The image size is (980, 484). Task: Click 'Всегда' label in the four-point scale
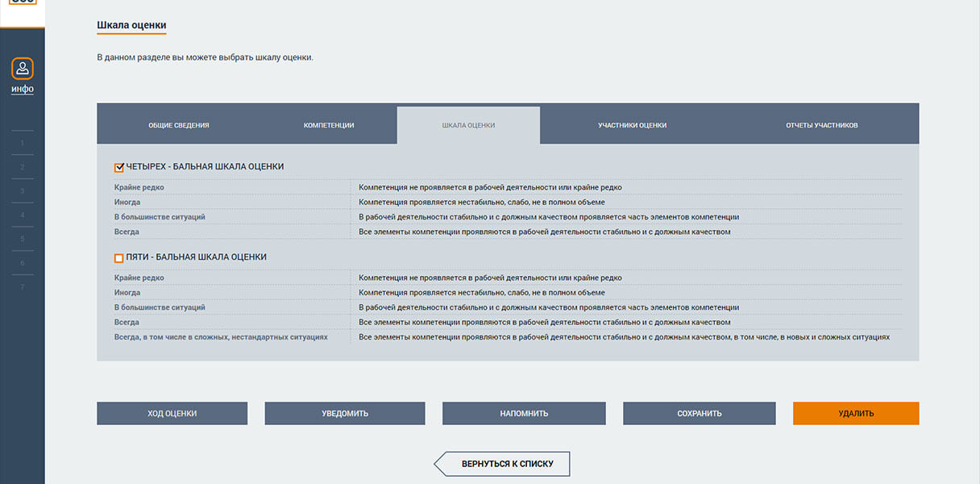coord(127,232)
